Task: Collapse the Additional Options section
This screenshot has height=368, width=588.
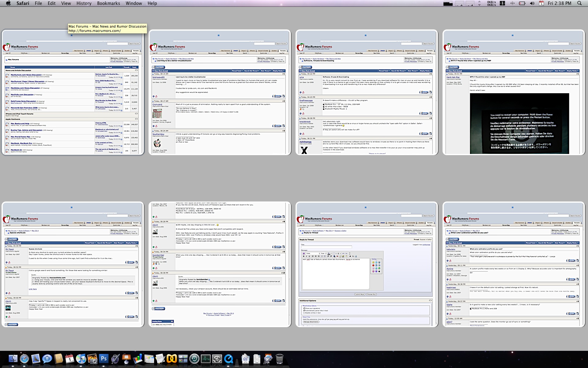Action: point(431,301)
